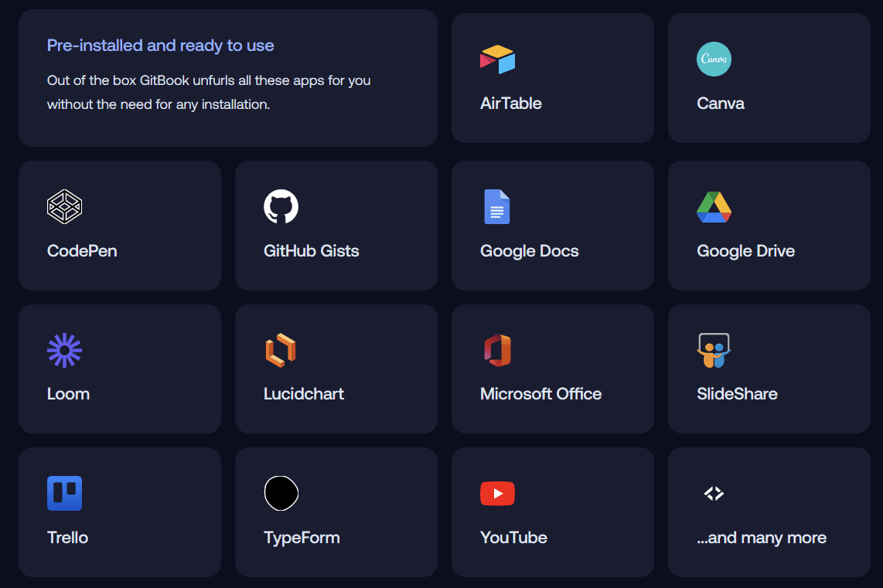The image size is (883, 588).
Task: Click the code brackets icon for more integrations
Action: click(x=714, y=493)
